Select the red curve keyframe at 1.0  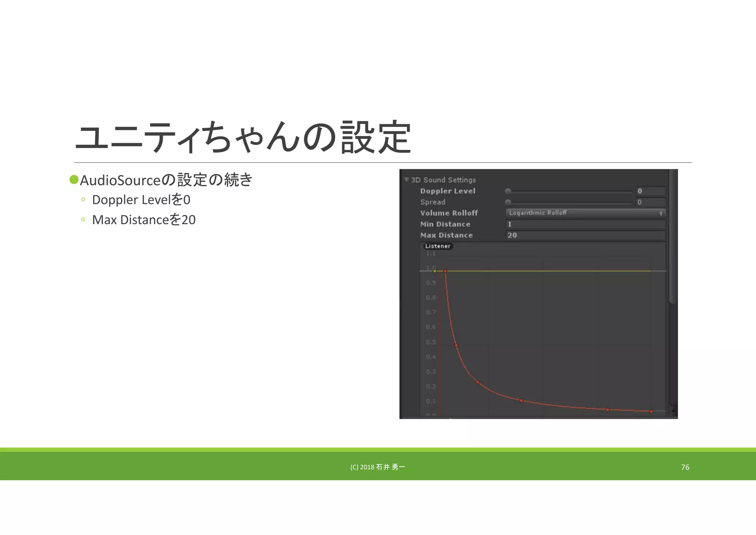click(x=445, y=271)
